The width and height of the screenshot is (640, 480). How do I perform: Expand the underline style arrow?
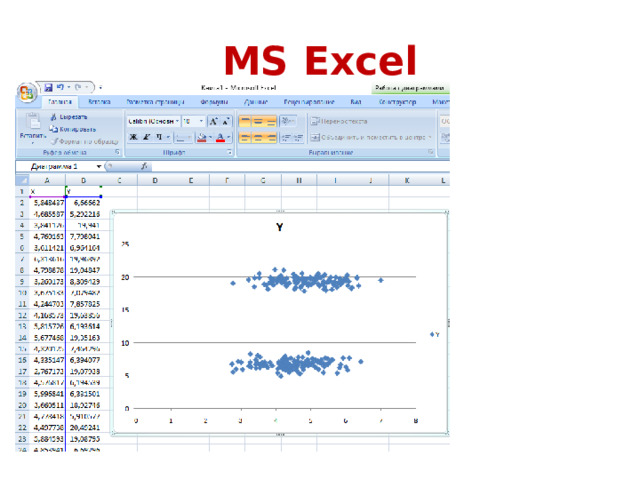click(168, 137)
